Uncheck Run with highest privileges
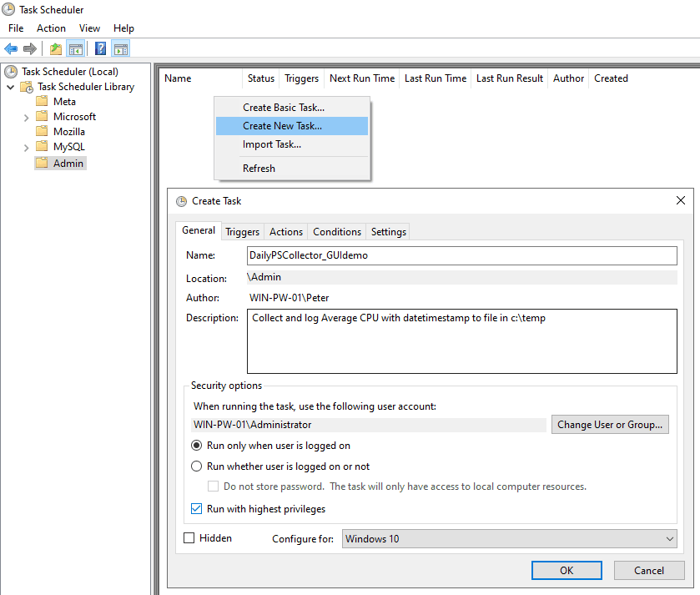 click(x=196, y=508)
